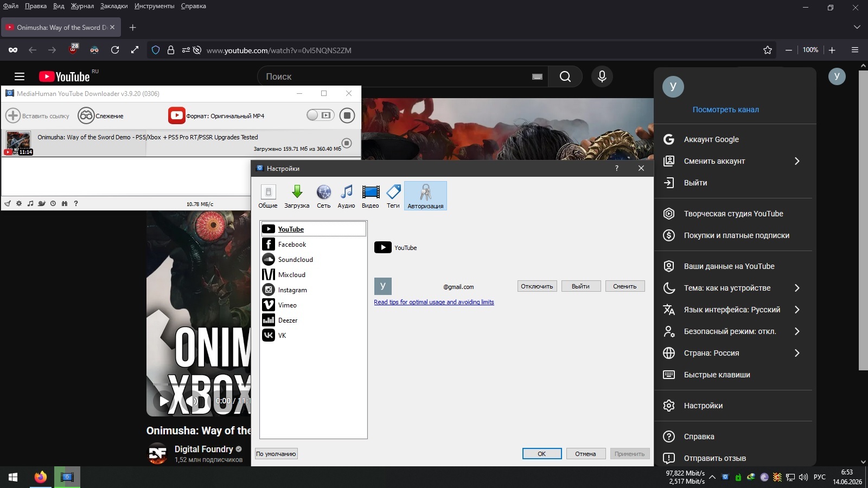Image resolution: width=868 pixels, height=488 pixels.
Task: Bookmark this page with the star icon
Action: (x=768, y=50)
